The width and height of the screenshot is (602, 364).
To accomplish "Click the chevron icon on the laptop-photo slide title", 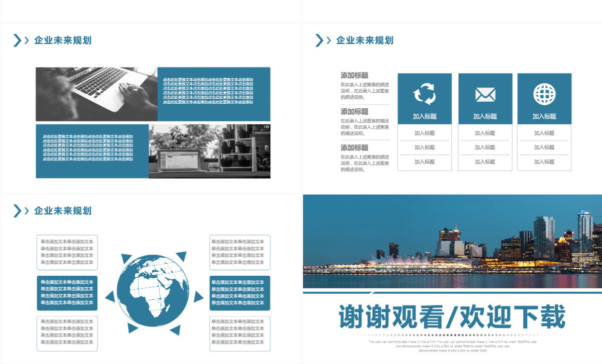I will [x=21, y=41].
